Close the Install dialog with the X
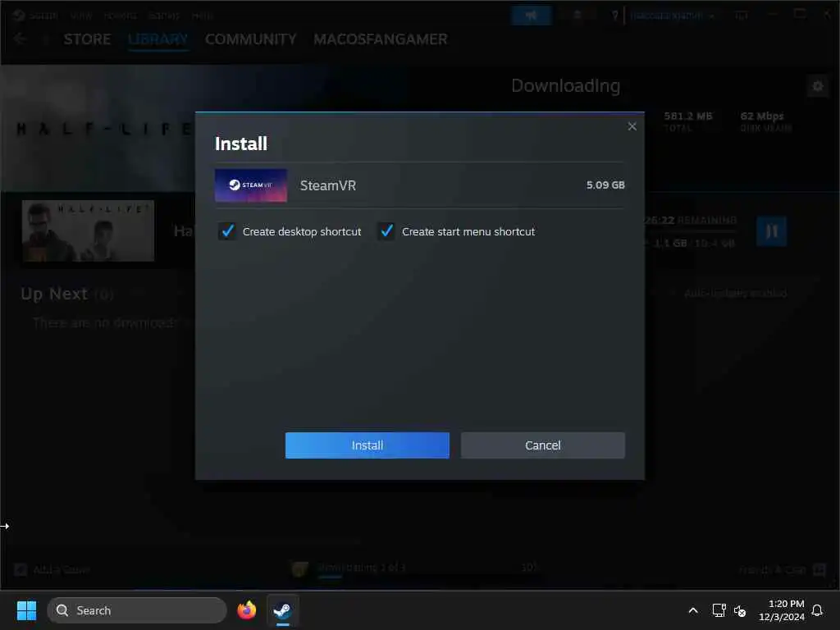 [x=632, y=126]
